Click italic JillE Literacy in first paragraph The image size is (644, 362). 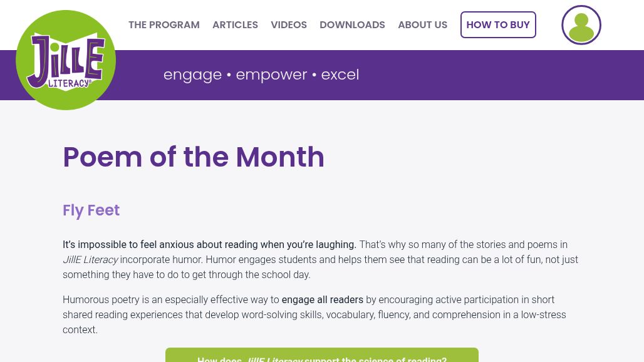90,260
